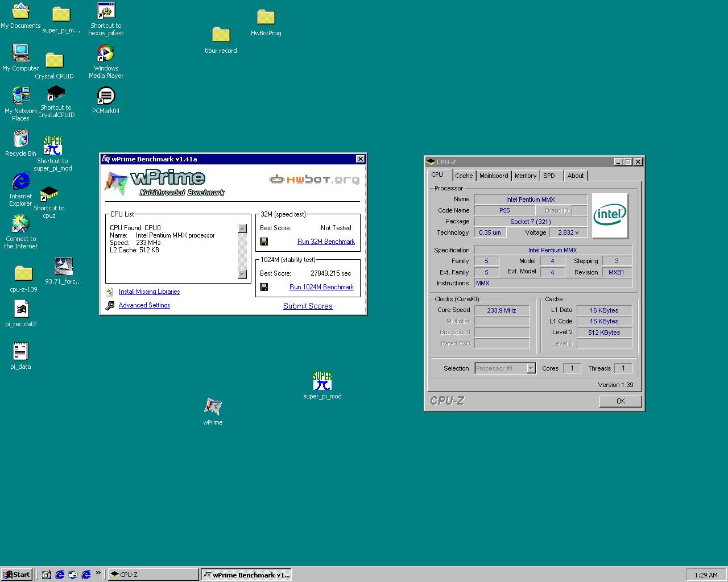The height and width of the screenshot is (582, 728).
Task: Click Run 1024M Benchmark link
Action: pyautogui.click(x=321, y=287)
